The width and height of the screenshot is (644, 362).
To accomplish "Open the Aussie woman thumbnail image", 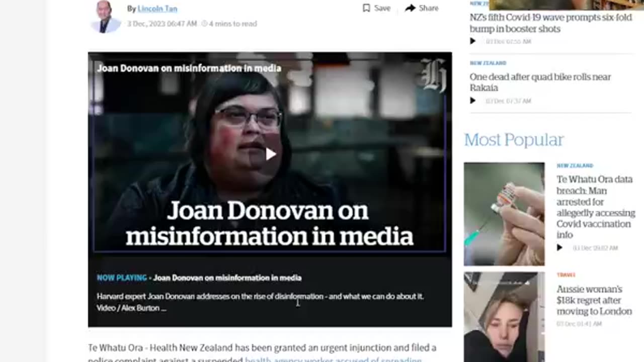I will coord(504,317).
